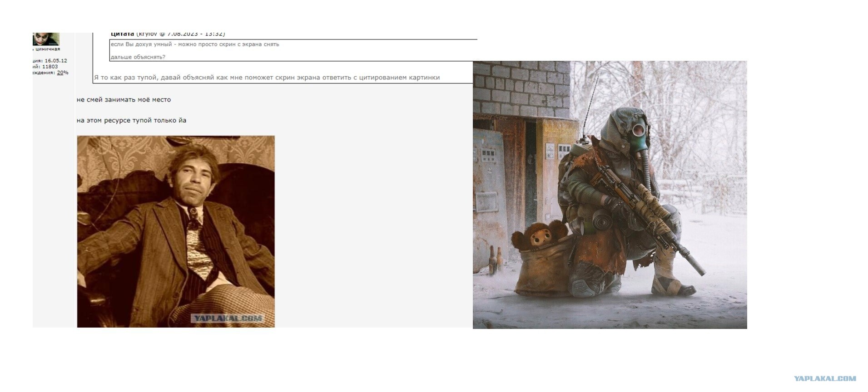The width and height of the screenshot is (868, 392).
Task: Click the registration date 16.05.12
Action: pyautogui.click(x=56, y=61)
